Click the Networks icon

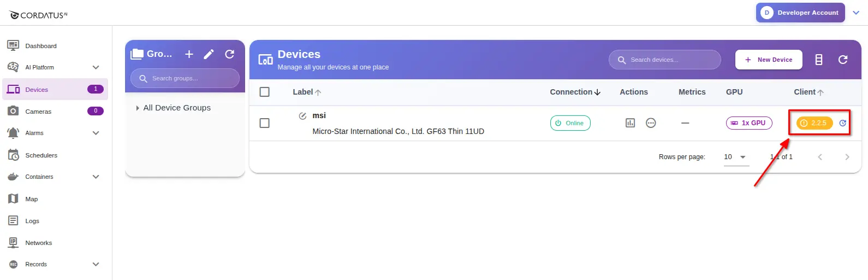(x=13, y=242)
